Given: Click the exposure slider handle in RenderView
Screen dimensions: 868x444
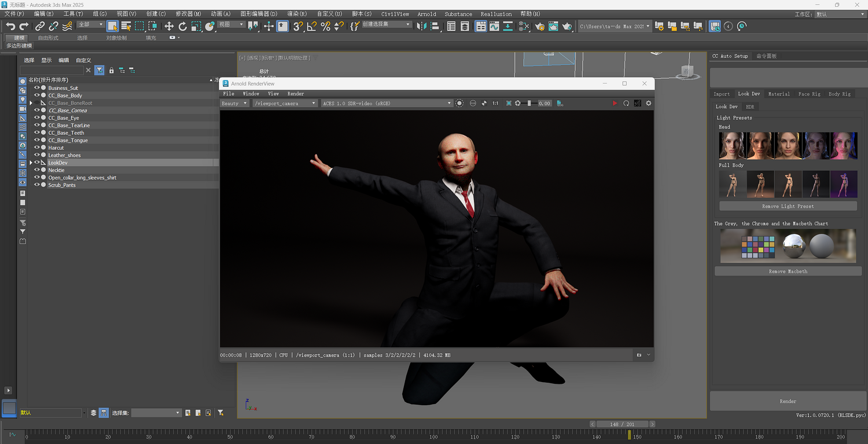Looking at the screenshot, I should [529, 103].
